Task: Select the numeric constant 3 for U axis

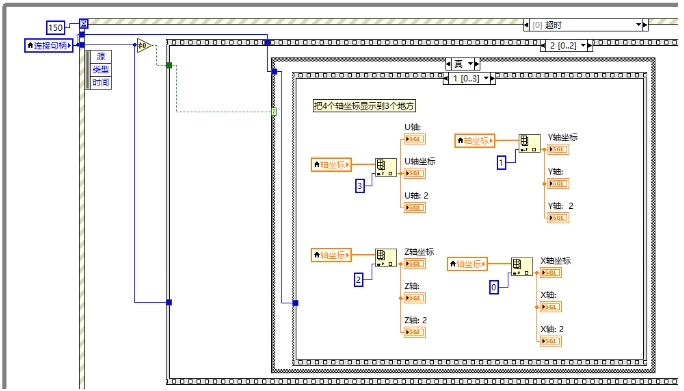Action: 360,186
